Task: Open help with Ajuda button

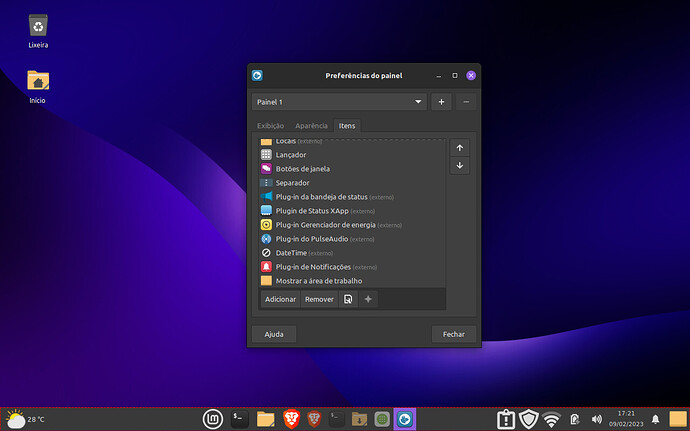Action: 274,334
